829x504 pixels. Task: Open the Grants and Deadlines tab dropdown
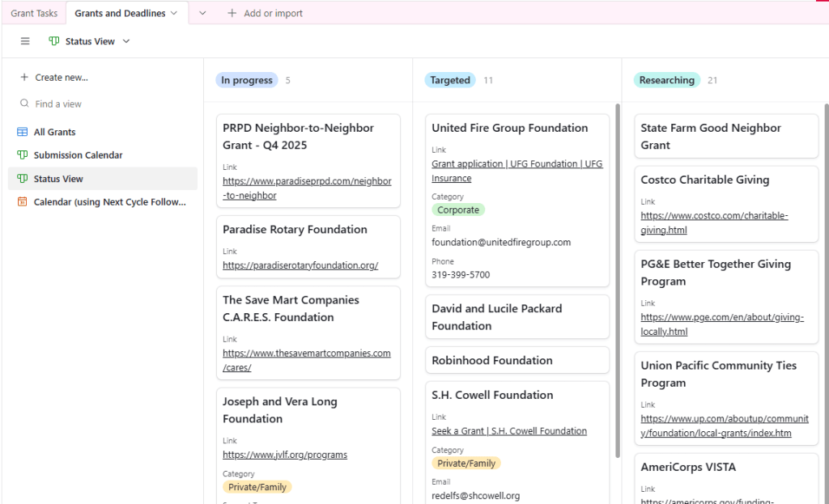click(x=174, y=13)
